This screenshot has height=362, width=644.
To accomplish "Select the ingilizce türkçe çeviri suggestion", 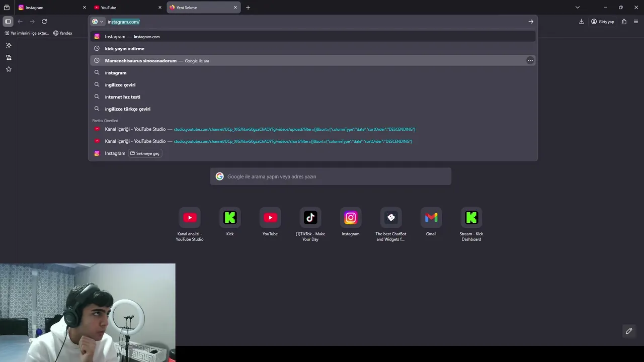I will (312, 109).
